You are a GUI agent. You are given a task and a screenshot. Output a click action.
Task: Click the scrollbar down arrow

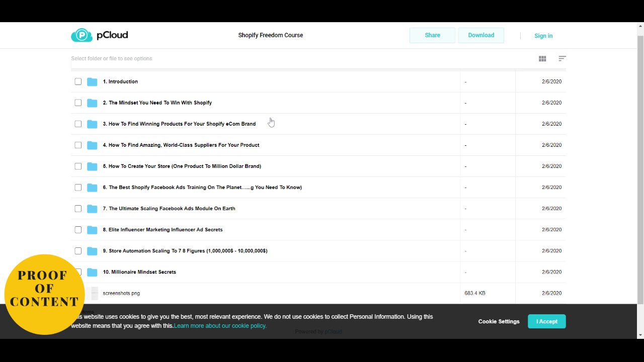click(640, 335)
